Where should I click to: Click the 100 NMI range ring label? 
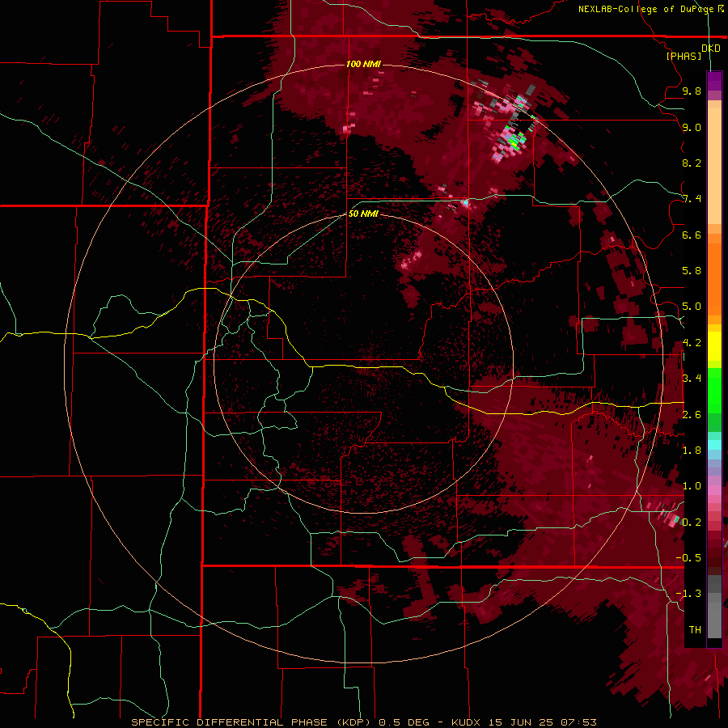[363, 64]
